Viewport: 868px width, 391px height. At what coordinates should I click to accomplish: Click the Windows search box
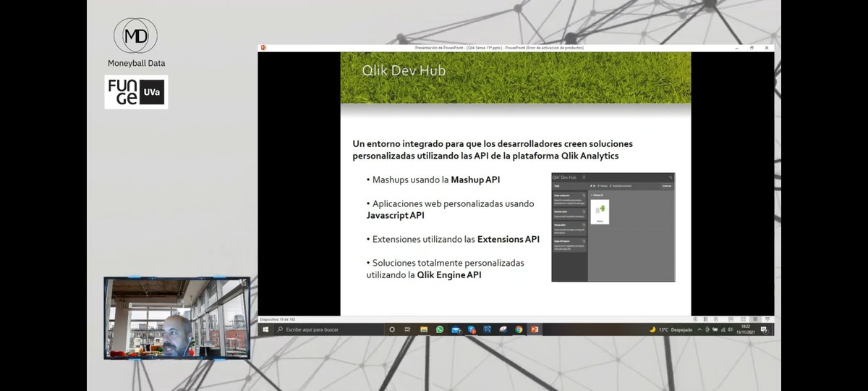point(329,329)
